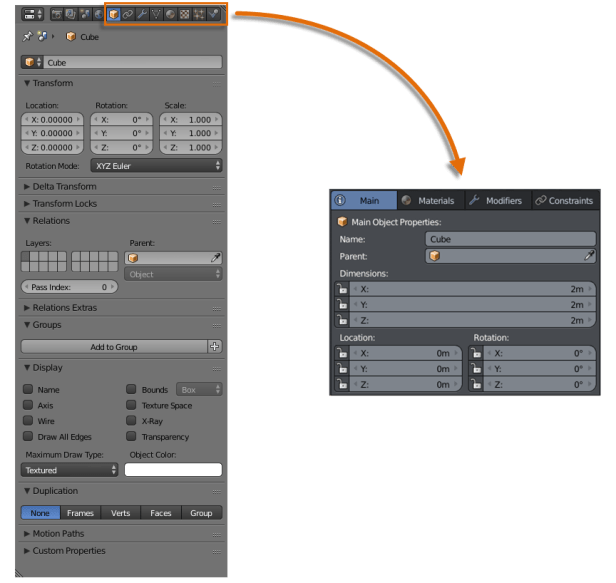The height and width of the screenshot is (583, 616).
Task: Open the Object Data triangle tab
Action: (x=156, y=15)
